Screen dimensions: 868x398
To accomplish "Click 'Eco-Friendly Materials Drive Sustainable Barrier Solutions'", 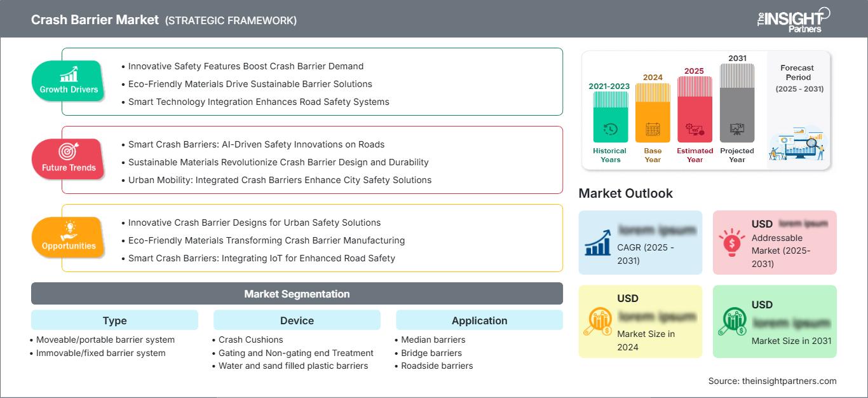I will pos(250,84).
